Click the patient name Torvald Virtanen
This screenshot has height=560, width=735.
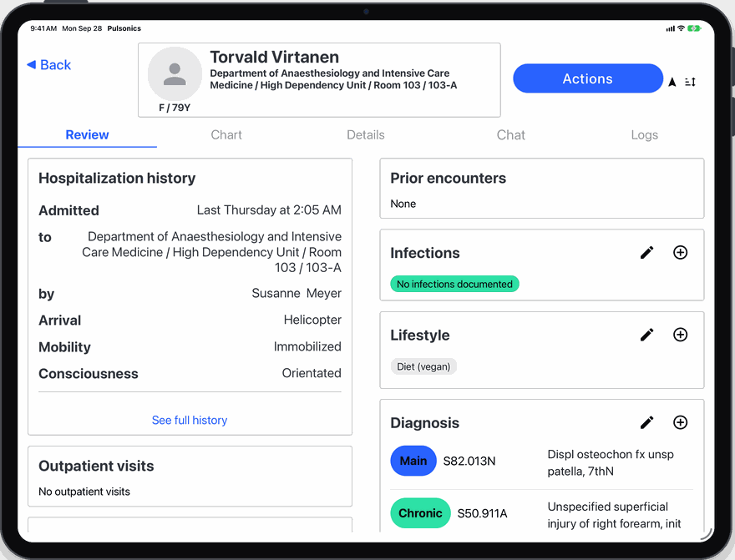[x=274, y=57]
